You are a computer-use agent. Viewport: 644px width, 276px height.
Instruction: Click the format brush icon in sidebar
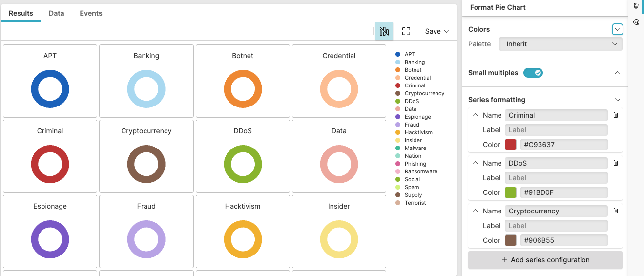pos(636,7)
